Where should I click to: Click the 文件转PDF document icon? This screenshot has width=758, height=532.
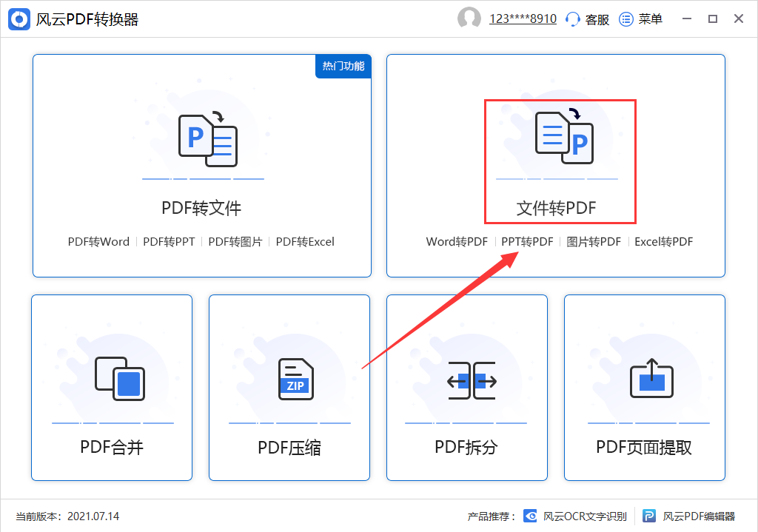[565, 137]
